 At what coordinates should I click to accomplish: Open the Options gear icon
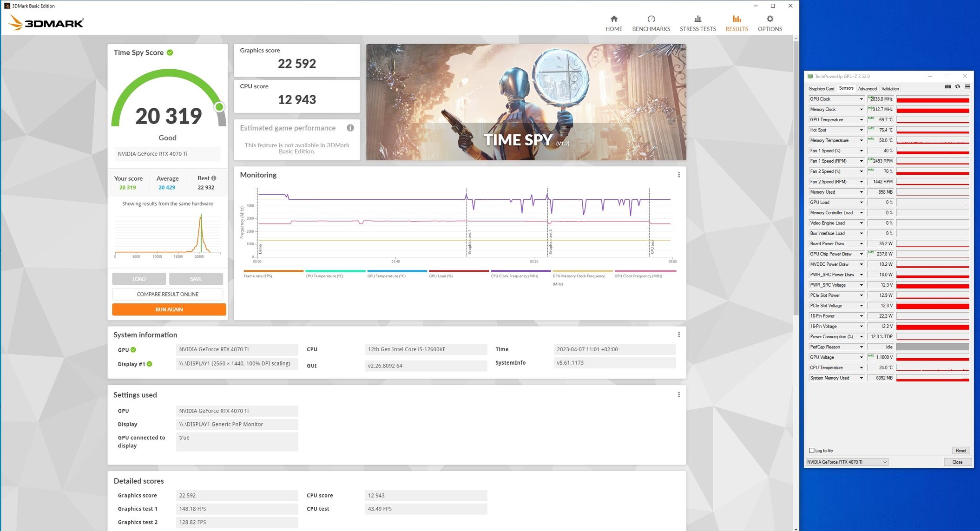pos(770,19)
